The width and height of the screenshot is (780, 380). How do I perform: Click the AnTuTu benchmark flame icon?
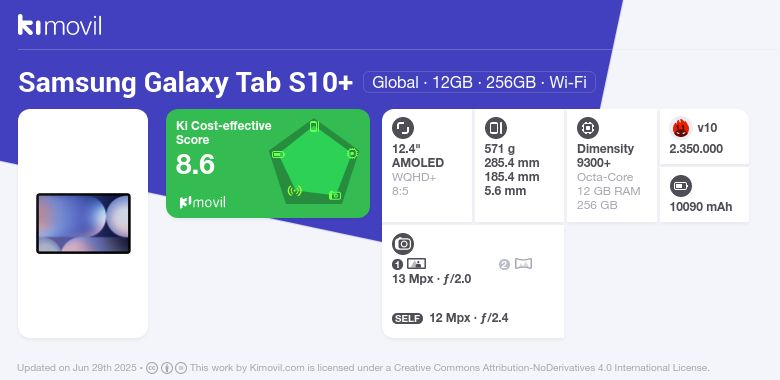tap(681, 128)
